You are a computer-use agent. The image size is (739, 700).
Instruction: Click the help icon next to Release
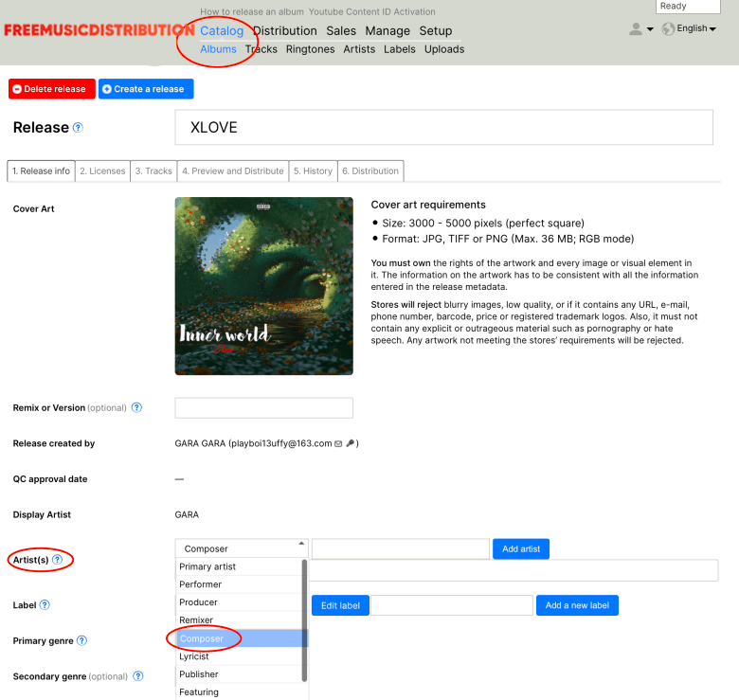point(78,128)
